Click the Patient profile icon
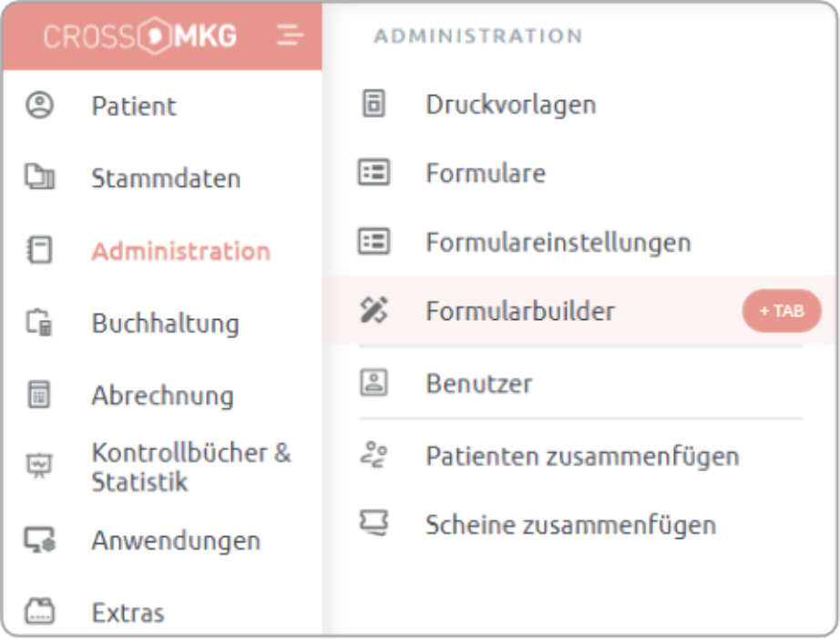Screen dimensions: 840x639 click(40, 105)
